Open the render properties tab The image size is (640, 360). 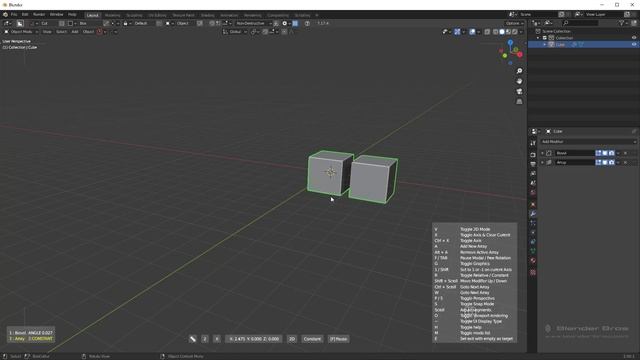click(x=533, y=155)
